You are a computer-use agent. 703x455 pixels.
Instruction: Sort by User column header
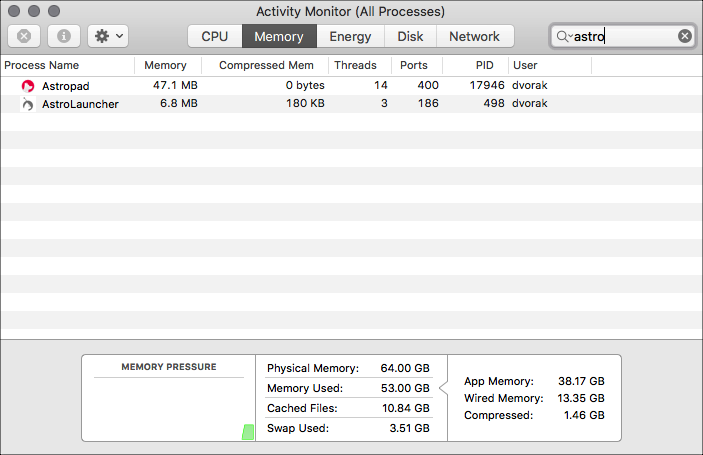point(550,65)
